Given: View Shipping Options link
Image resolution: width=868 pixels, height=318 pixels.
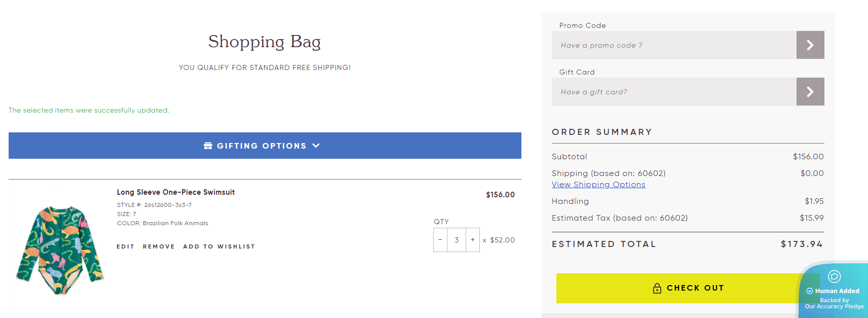Looking at the screenshot, I should click(x=598, y=185).
